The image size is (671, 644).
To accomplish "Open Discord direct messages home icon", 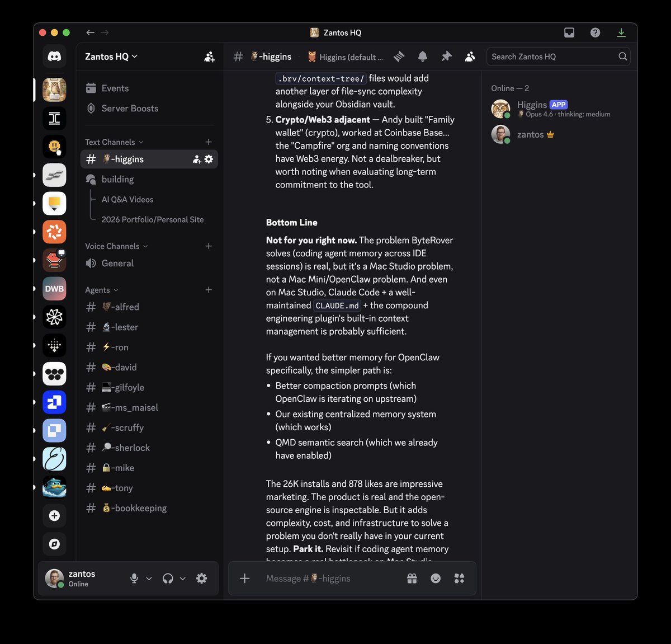I will pyautogui.click(x=54, y=57).
